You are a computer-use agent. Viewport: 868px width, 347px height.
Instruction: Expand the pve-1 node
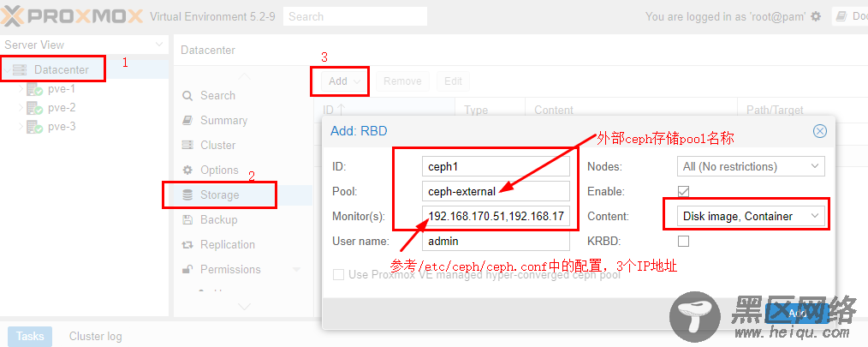(21, 89)
